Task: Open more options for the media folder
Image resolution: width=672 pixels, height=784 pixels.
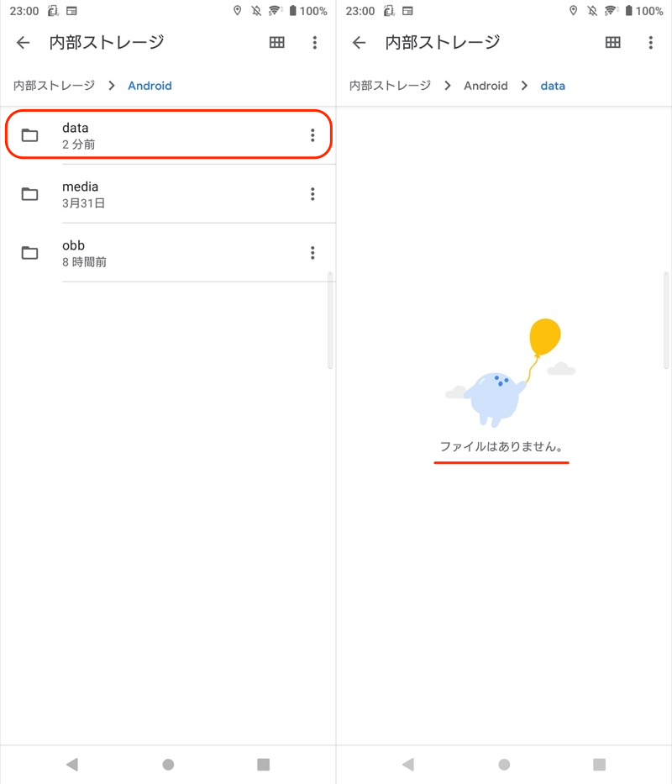Action: pos(312,194)
